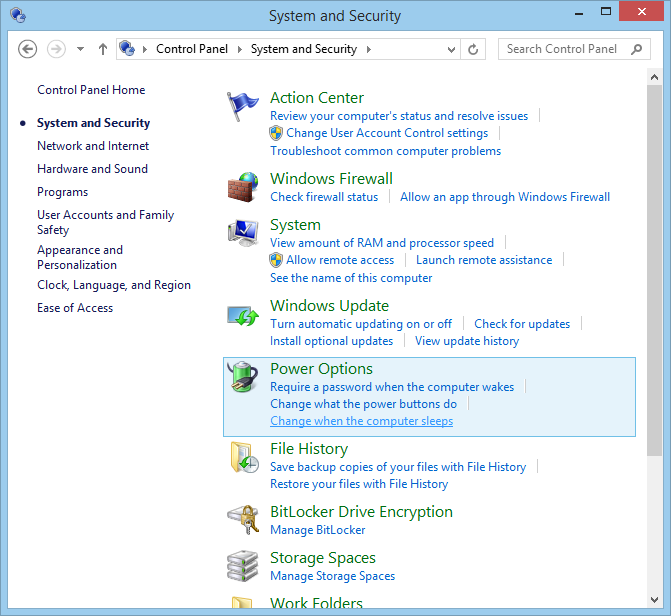
Task: Check firewall status
Action: 324,197
